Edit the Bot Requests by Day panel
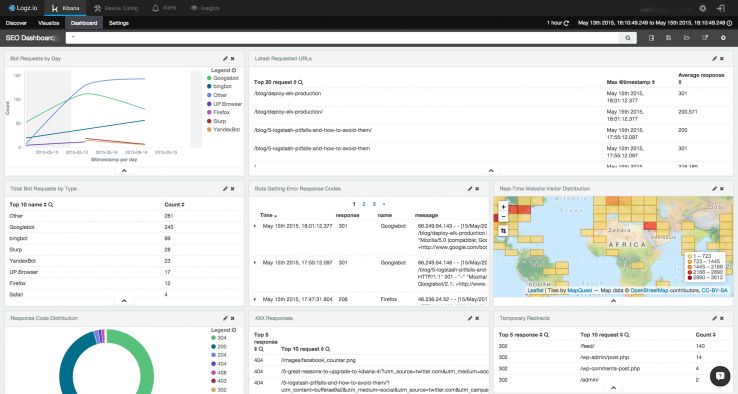 225,58
